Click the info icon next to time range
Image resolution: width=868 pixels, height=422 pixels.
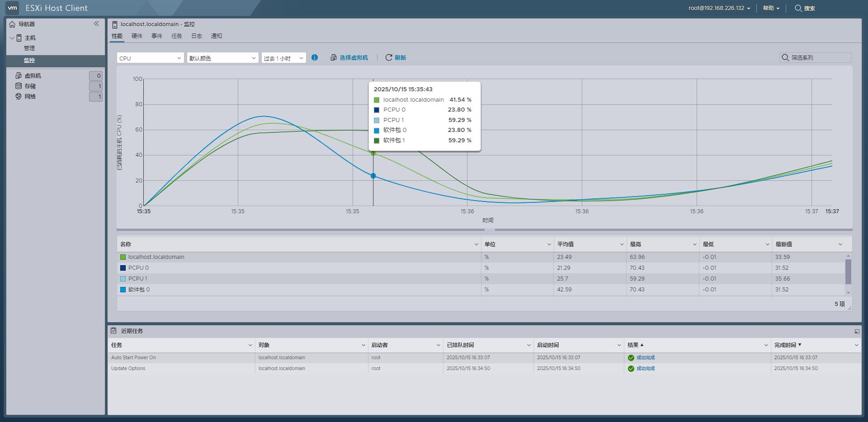[x=315, y=57]
